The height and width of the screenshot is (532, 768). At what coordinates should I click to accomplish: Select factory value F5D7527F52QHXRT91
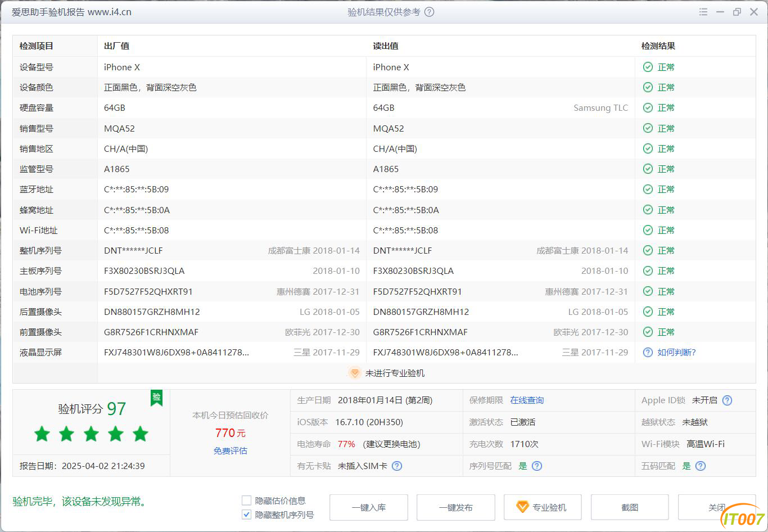coord(148,292)
